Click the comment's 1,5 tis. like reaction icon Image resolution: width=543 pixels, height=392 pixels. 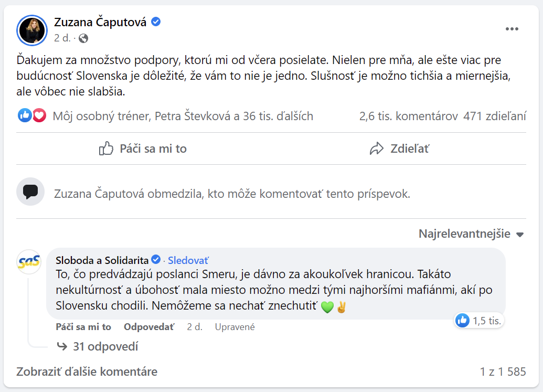[x=462, y=320]
